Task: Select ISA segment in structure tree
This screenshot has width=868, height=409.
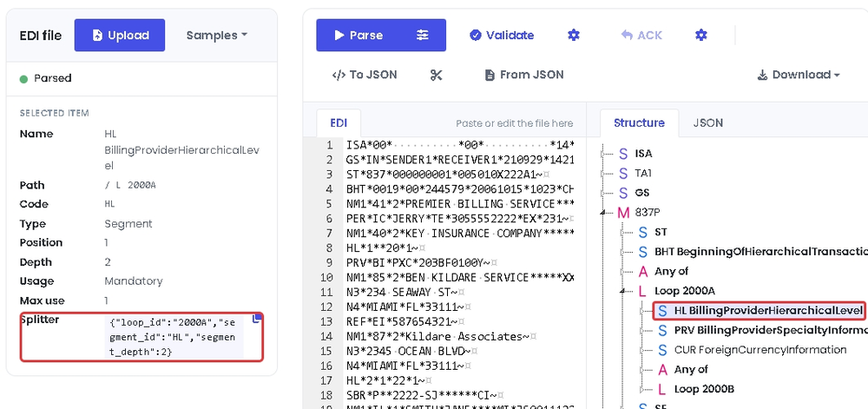Action: [x=643, y=154]
